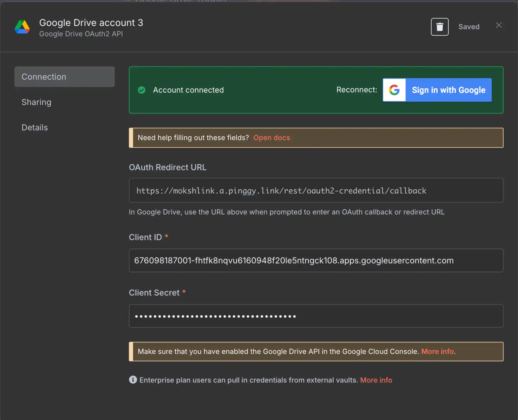
Task: Click the Google Drive logo icon
Action: pos(22,27)
